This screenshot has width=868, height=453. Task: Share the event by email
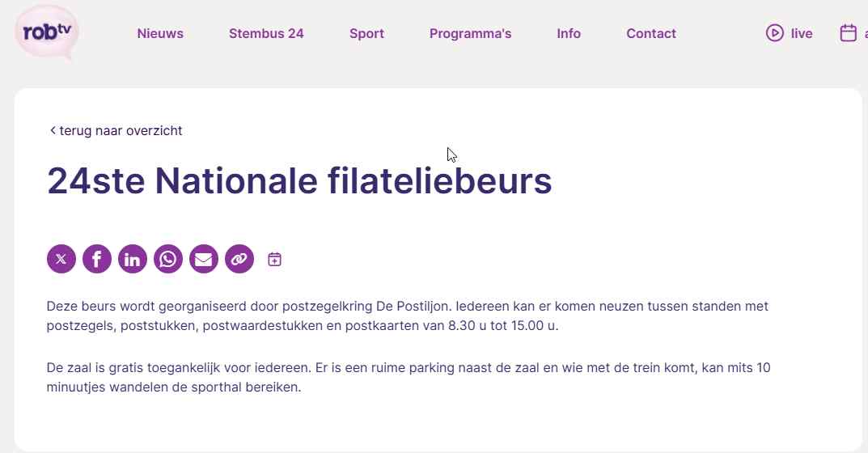click(204, 259)
